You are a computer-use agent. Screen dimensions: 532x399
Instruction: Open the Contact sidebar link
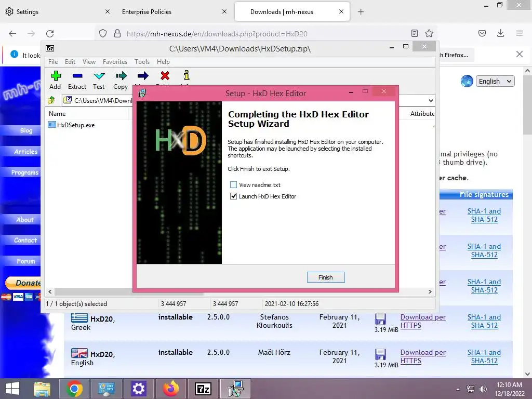25,240
